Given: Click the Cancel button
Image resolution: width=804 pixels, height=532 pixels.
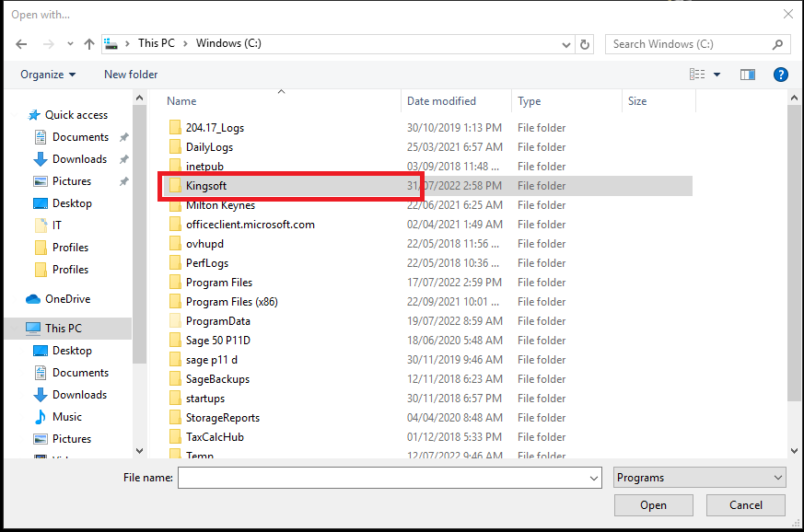Looking at the screenshot, I should click(x=746, y=505).
